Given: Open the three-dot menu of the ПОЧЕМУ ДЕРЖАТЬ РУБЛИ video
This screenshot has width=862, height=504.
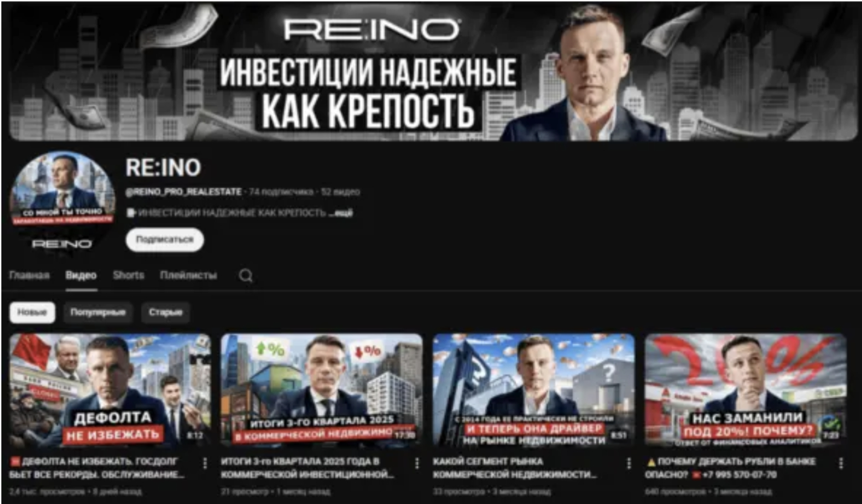Looking at the screenshot, I should (841, 463).
